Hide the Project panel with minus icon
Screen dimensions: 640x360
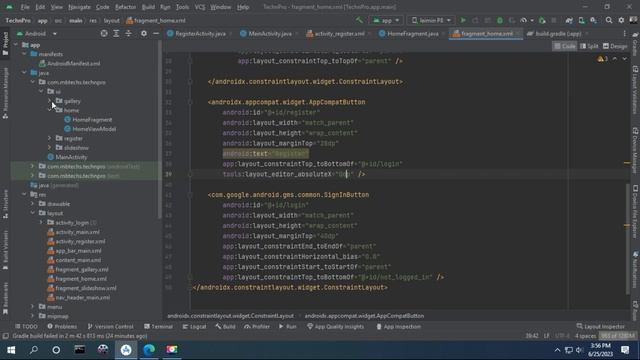tap(156, 33)
